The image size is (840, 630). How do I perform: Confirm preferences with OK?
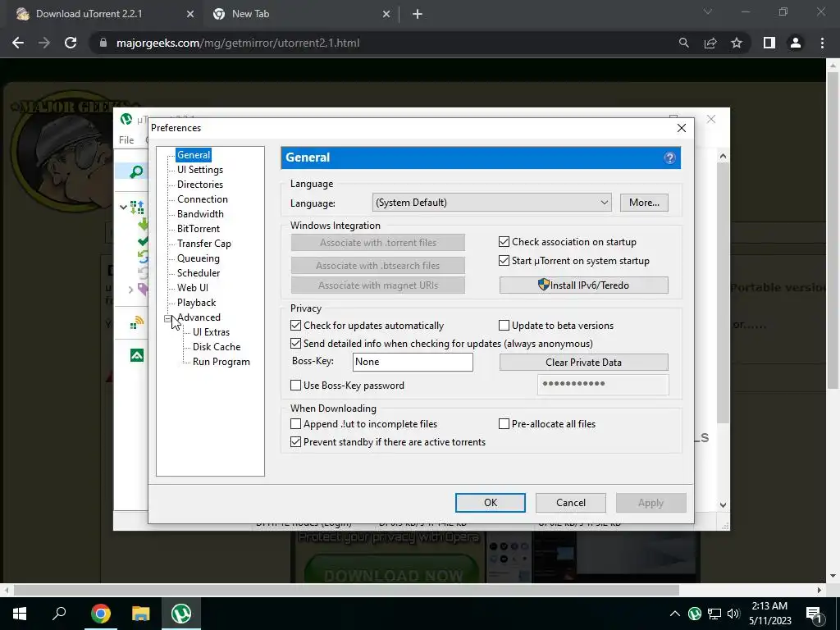coord(491,503)
